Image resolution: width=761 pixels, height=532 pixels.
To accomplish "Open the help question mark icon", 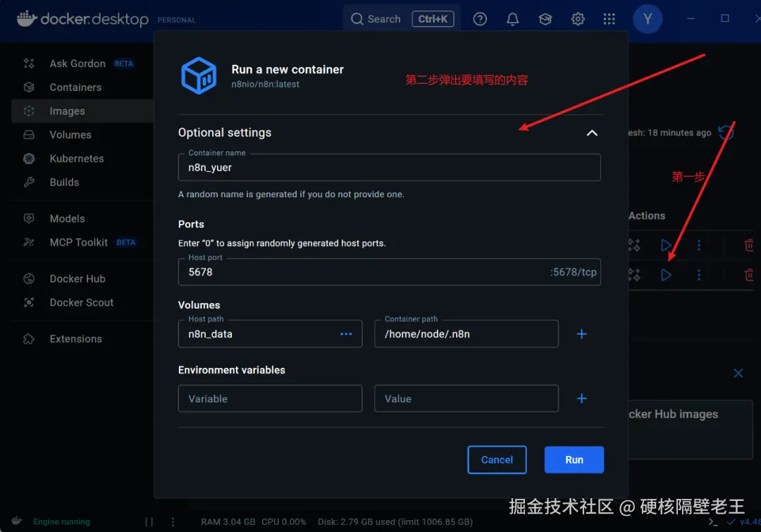I will [480, 19].
